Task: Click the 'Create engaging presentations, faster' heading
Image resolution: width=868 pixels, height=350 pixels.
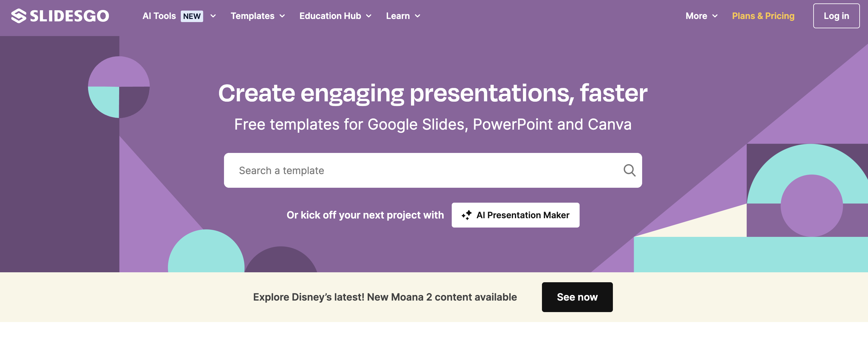Action: 433,93
